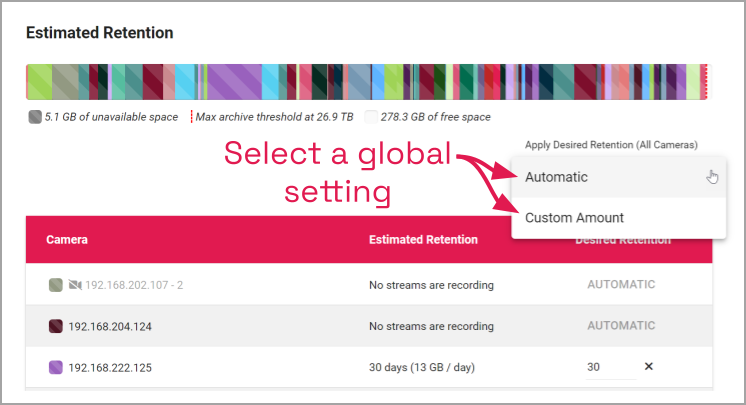Click the first green segment of storage bar
The width and height of the screenshot is (746, 405).
pyautogui.click(x=38, y=82)
